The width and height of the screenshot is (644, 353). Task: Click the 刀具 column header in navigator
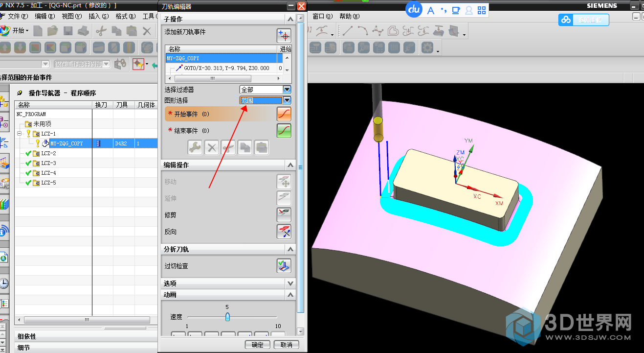124,105
